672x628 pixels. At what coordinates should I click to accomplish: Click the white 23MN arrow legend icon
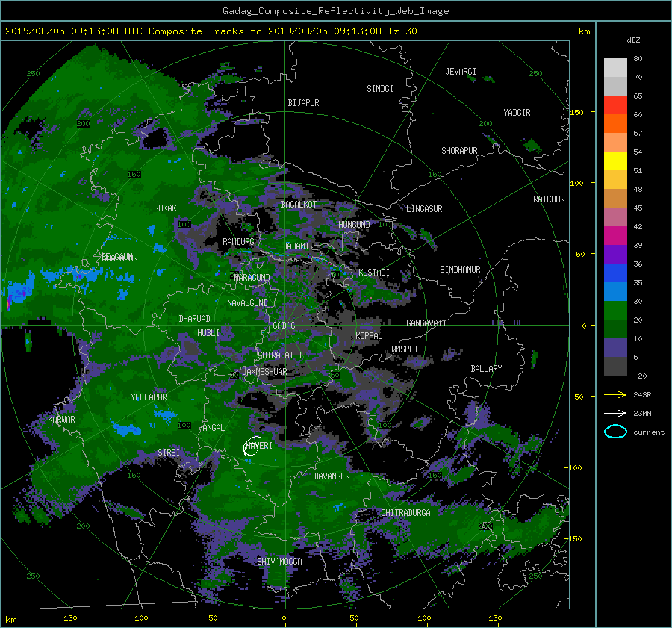click(615, 413)
